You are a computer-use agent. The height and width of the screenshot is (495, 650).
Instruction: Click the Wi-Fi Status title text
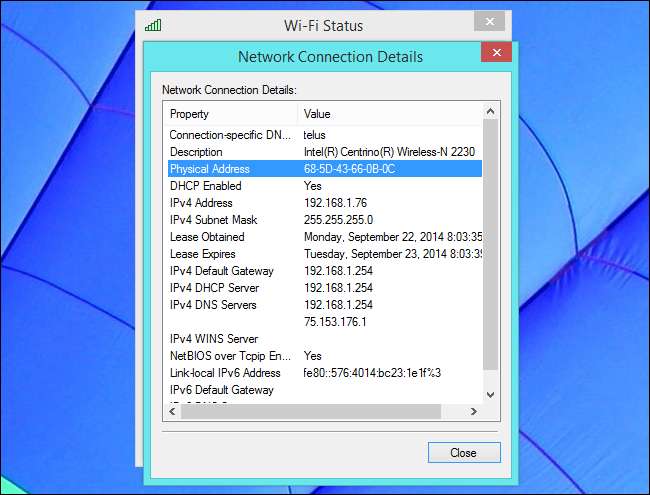point(323,26)
